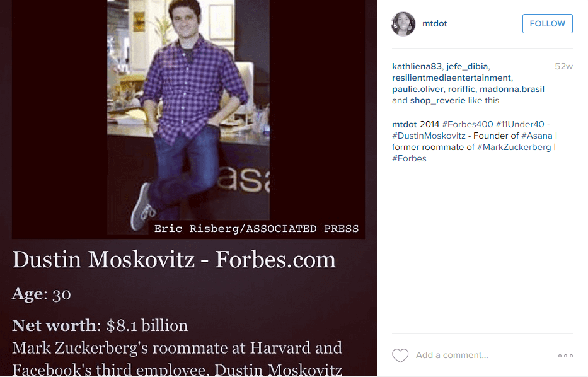Visit jefe_dibia's profile
This screenshot has width=588, height=377.
click(468, 66)
